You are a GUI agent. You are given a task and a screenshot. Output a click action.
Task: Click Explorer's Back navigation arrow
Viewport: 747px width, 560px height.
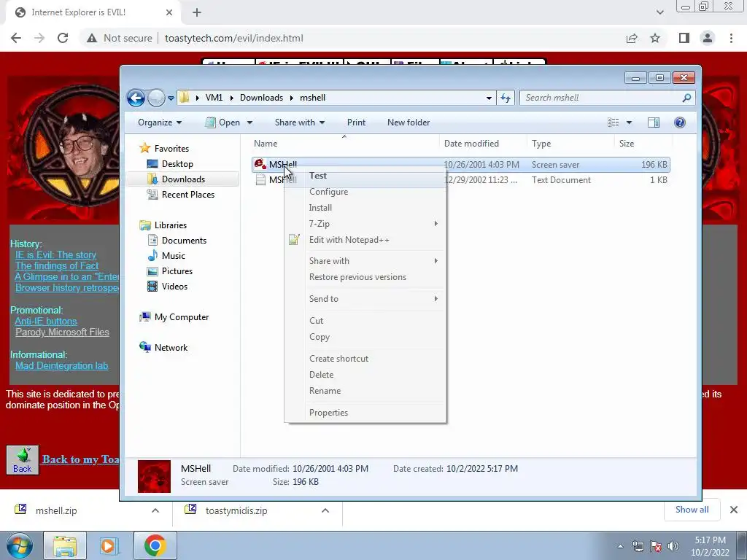(136, 98)
